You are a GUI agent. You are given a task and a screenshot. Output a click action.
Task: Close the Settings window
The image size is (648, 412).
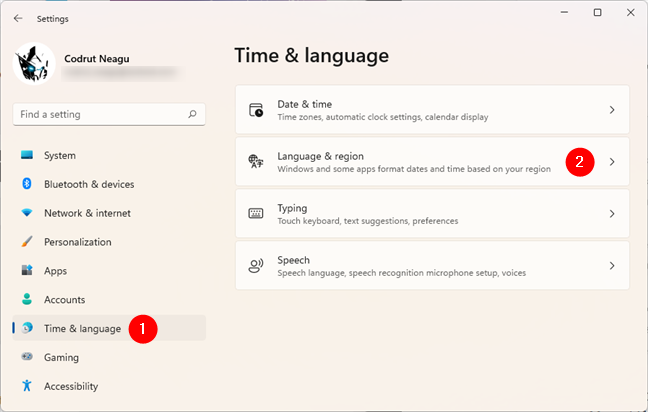coord(630,12)
